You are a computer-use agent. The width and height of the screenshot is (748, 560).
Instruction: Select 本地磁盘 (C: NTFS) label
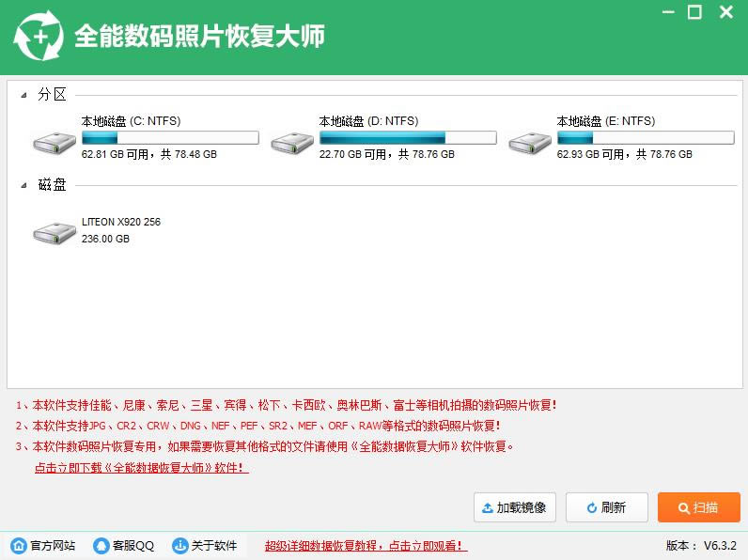(131, 121)
